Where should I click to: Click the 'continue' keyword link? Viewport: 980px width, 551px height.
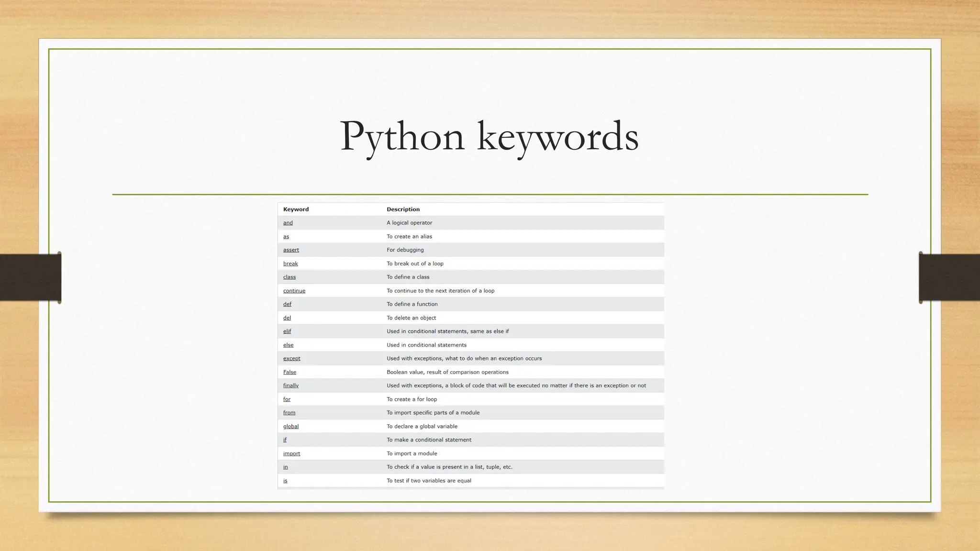[x=294, y=291]
